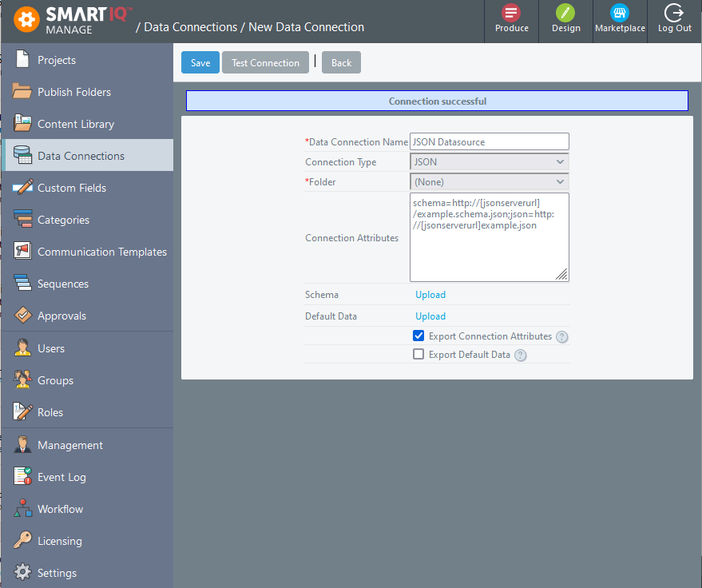This screenshot has width=702, height=588.
Task: Open the Folder dropdown
Action: click(490, 182)
